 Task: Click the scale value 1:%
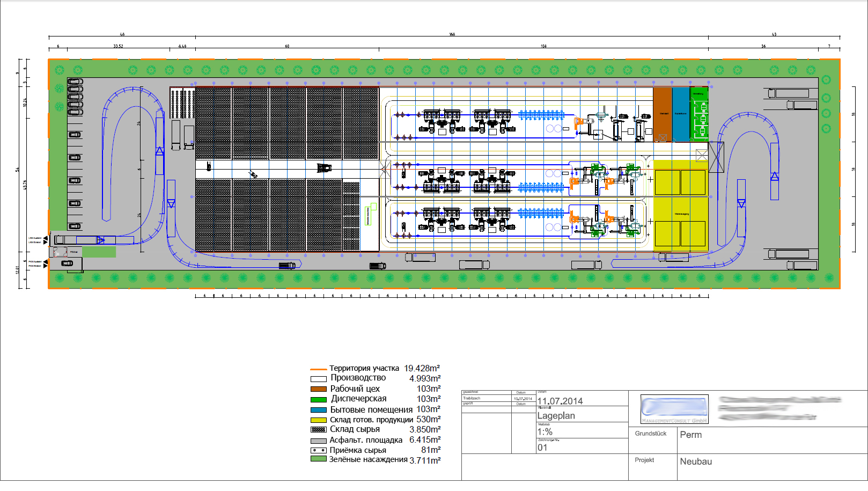tap(545, 431)
